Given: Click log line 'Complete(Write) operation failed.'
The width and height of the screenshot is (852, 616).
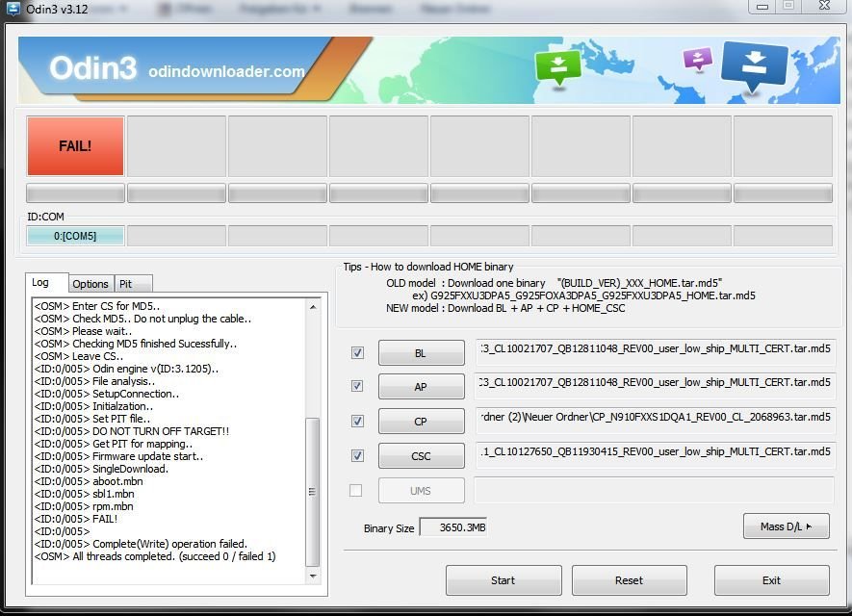Looking at the screenshot, I should tap(141, 544).
